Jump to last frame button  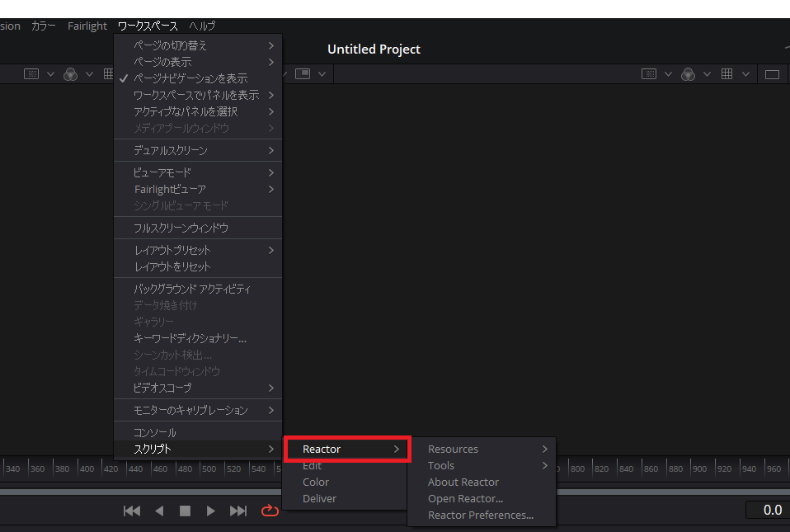[x=238, y=511]
